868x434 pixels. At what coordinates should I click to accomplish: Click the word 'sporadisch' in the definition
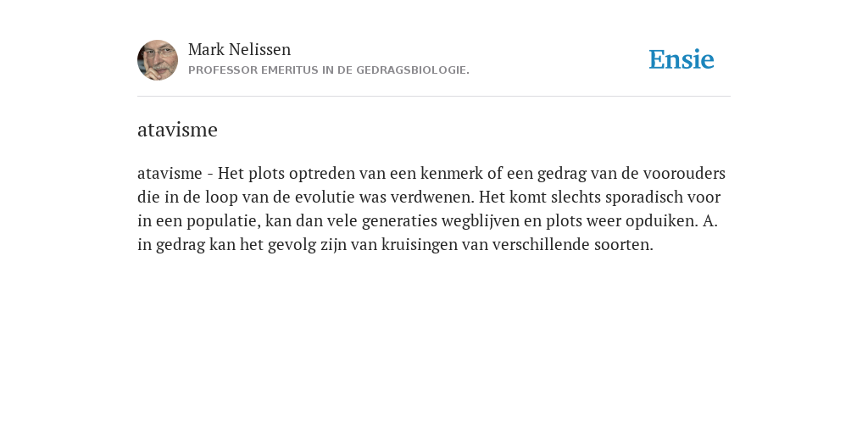coord(644,198)
